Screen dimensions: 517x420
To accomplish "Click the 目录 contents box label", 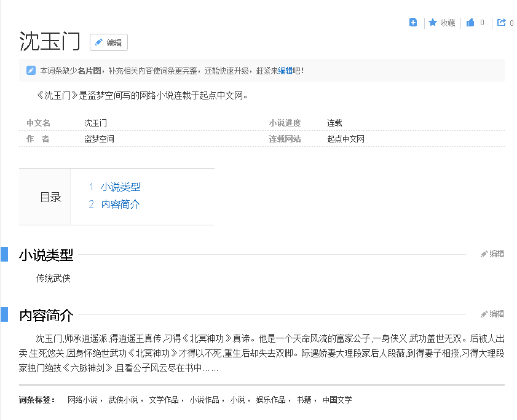I will click(50, 197).
